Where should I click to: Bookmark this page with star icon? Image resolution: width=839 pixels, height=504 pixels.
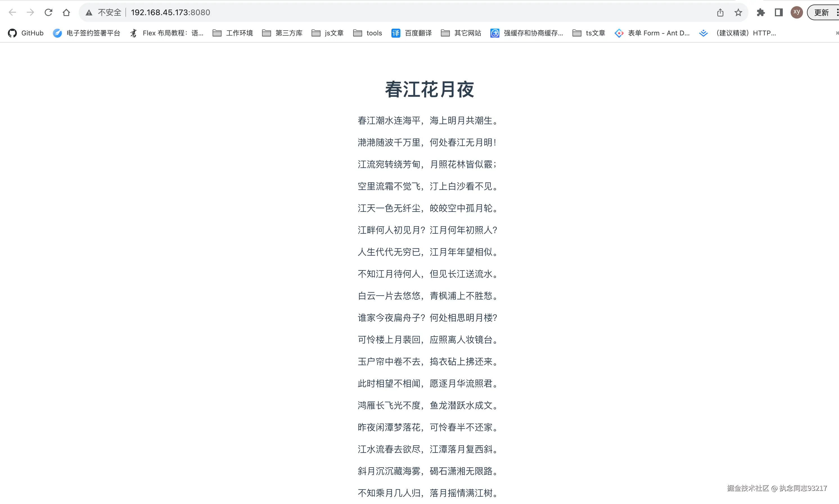[738, 13]
